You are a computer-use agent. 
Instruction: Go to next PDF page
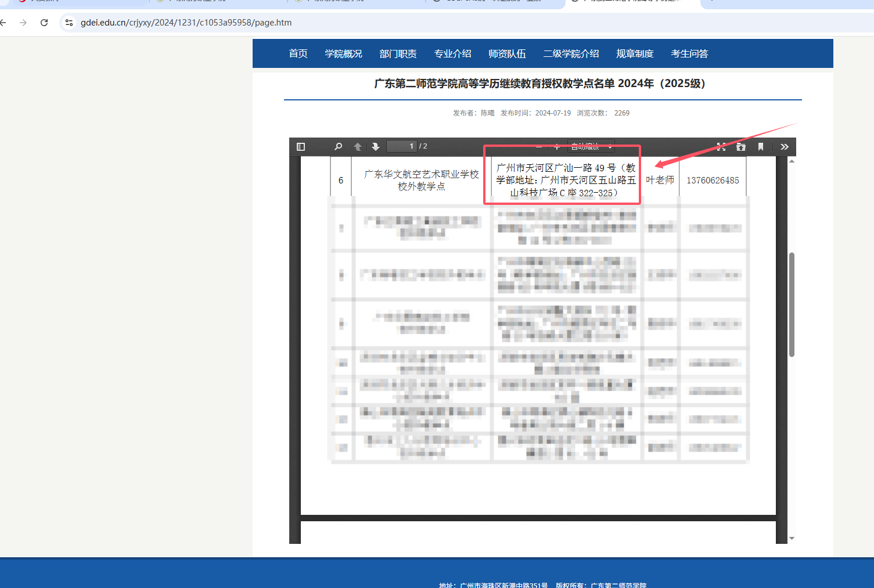[376, 147]
